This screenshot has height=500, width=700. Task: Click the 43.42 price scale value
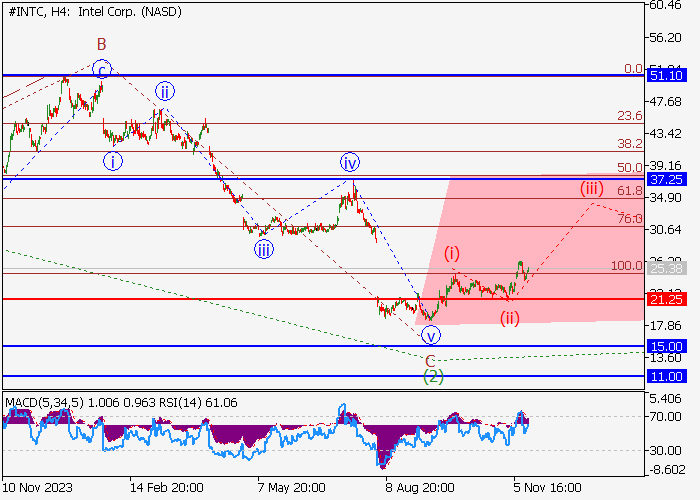[665, 133]
